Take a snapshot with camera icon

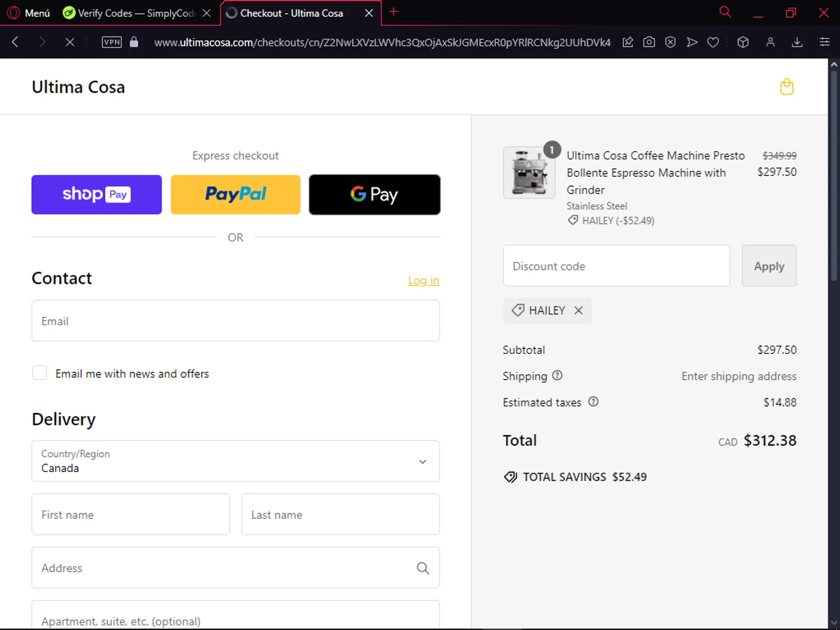(649, 42)
